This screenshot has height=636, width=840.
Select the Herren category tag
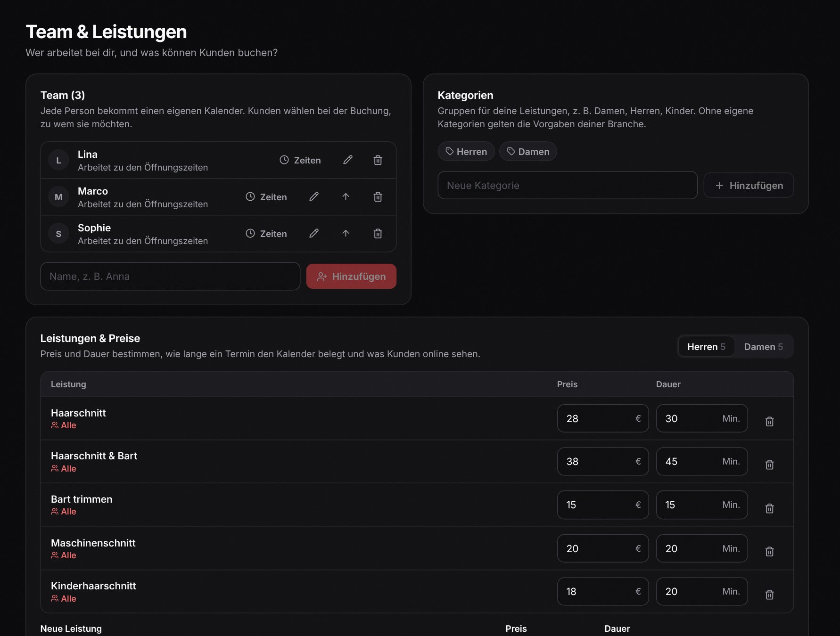tap(466, 152)
